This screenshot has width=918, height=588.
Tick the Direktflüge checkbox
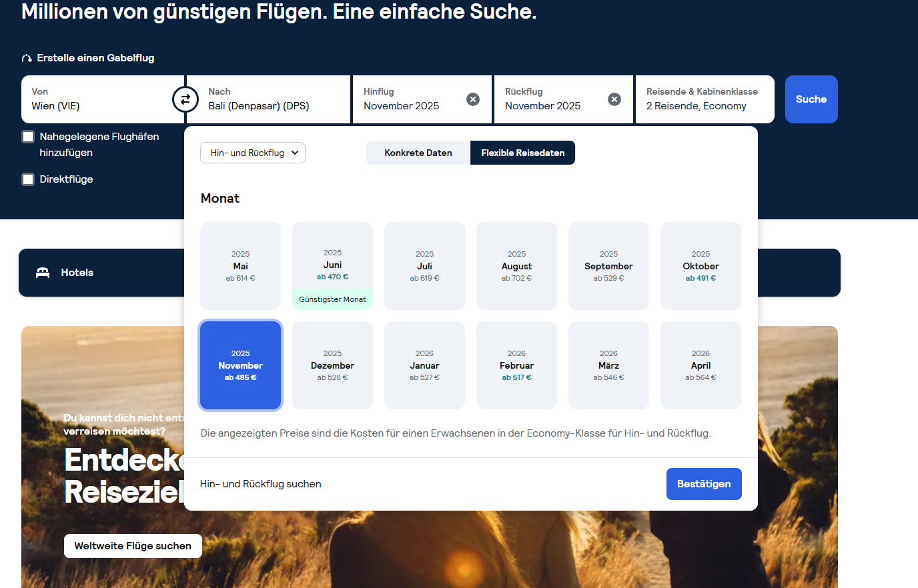click(x=28, y=179)
